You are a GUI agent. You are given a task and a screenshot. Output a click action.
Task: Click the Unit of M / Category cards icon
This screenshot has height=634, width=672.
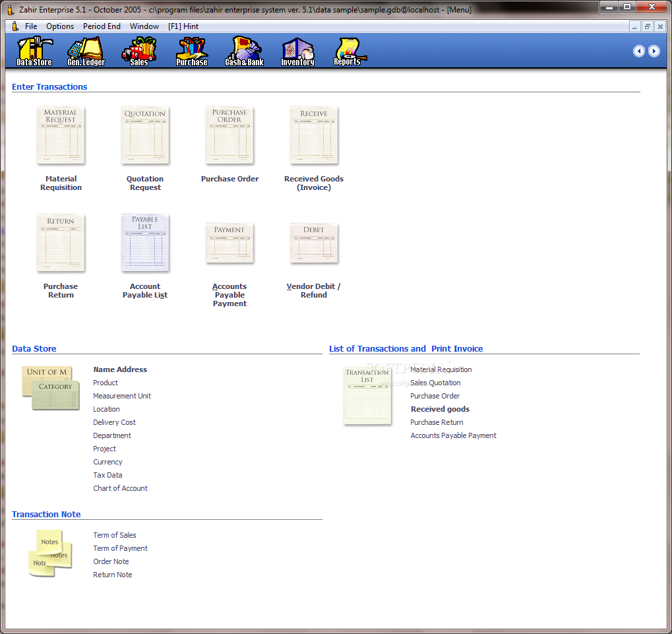51,388
